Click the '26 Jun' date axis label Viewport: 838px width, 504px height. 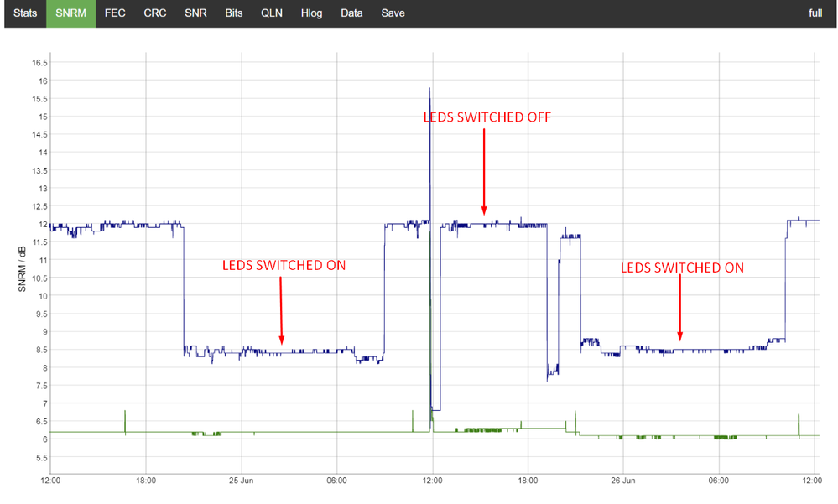pyautogui.click(x=622, y=481)
